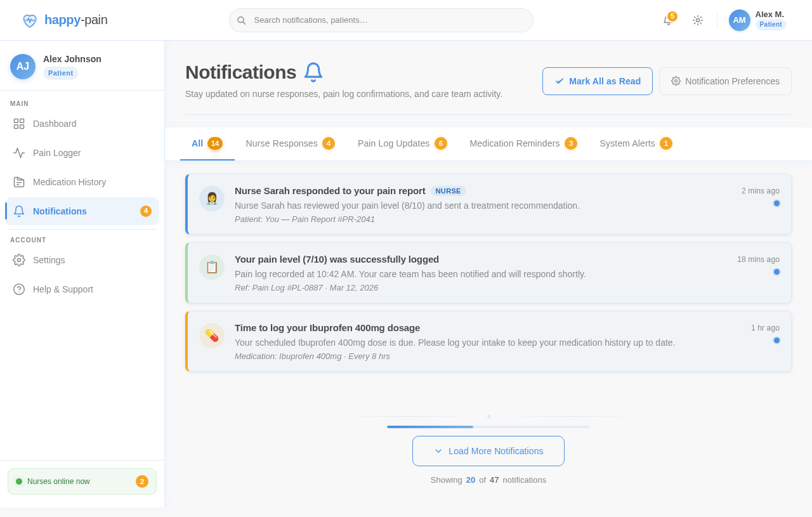Viewport: 812px width, 517px height.
Task: Switch to the Nurse Responses tab
Action: (x=282, y=143)
